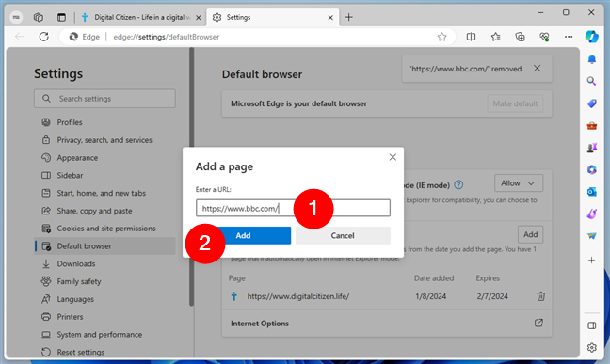The width and height of the screenshot is (610, 364).
Task: Open Settings and more ellipsis menu
Action: pyautogui.click(x=569, y=37)
